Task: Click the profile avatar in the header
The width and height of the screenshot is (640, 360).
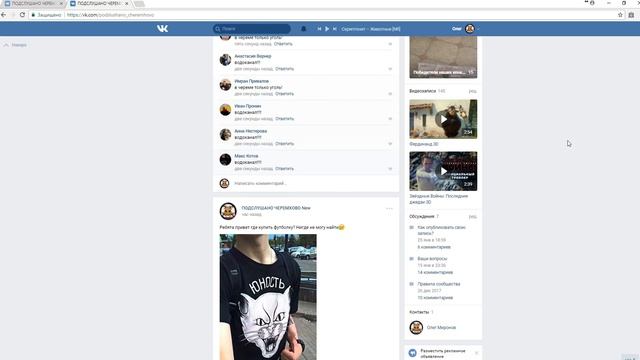Action: 470,29
